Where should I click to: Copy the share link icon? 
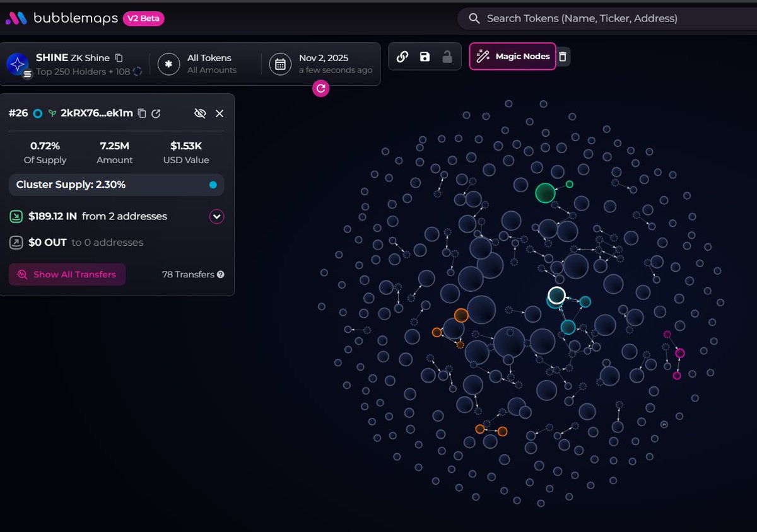click(402, 57)
